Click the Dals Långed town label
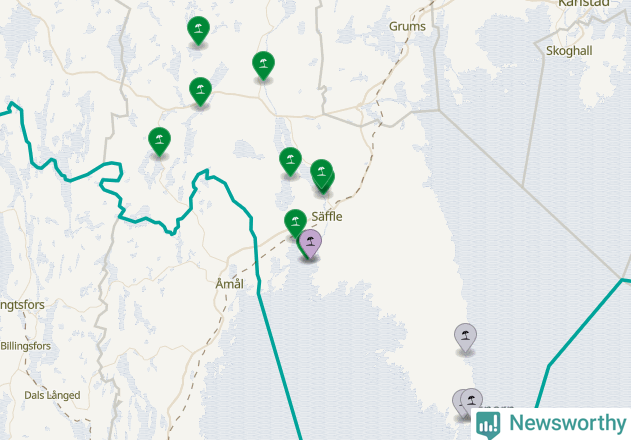 click(x=52, y=395)
